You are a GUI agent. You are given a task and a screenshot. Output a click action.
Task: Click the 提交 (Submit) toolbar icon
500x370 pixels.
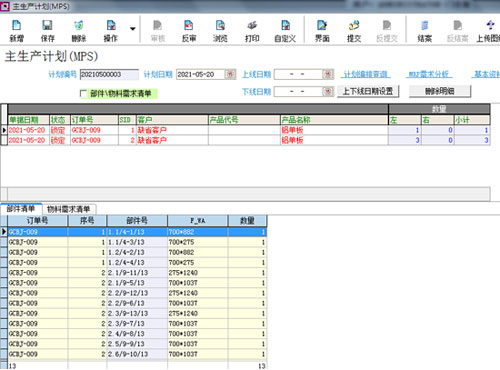(354, 31)
